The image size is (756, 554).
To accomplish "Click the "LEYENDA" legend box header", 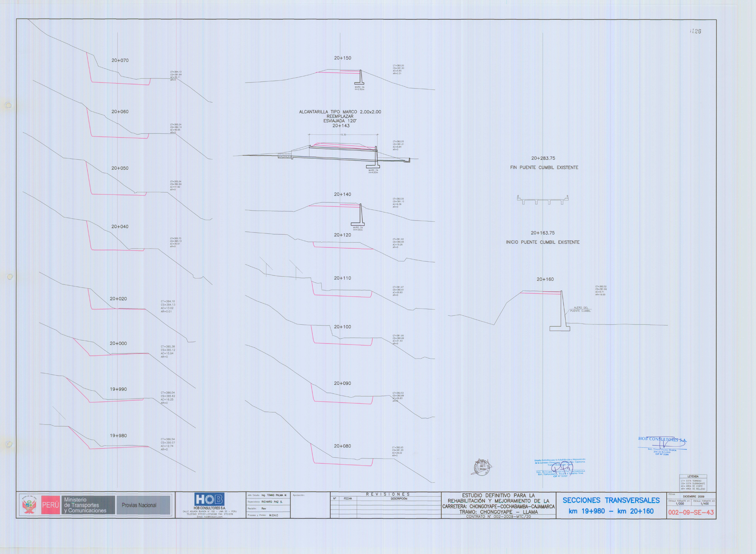I will pos(693,477).
